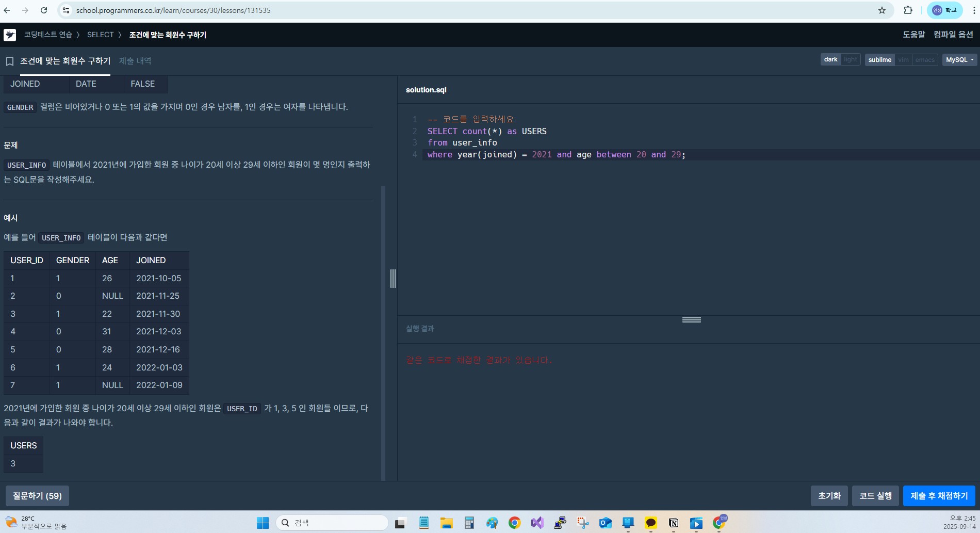Switch to the 제출 내역 tab
Screen dimensions: 980x533
point(135,61)
